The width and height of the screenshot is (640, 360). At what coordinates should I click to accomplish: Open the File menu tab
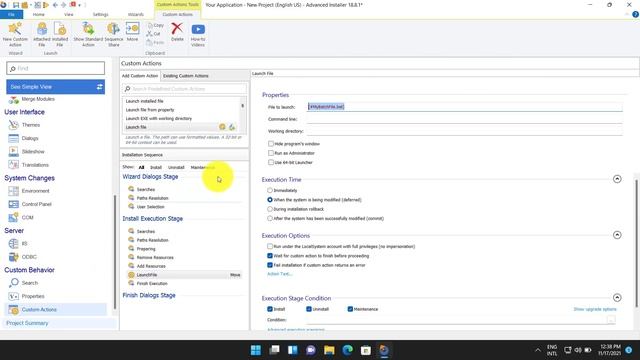tap(11, 14)
